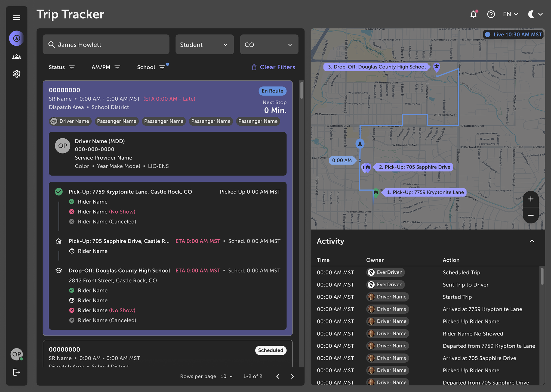The height and width of the screenshot is (392, 551).
Task: Collapse the Activity panel
Action: point(532,241)
